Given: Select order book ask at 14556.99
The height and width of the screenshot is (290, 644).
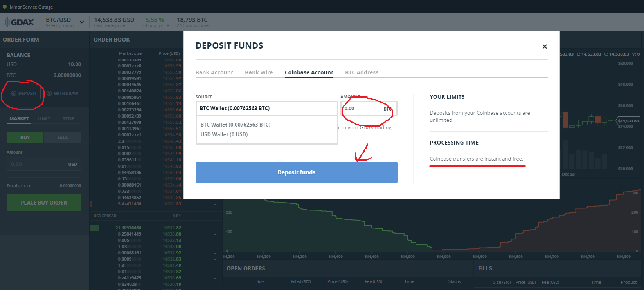Looking at the screenshot, I should tap(156, 66).
